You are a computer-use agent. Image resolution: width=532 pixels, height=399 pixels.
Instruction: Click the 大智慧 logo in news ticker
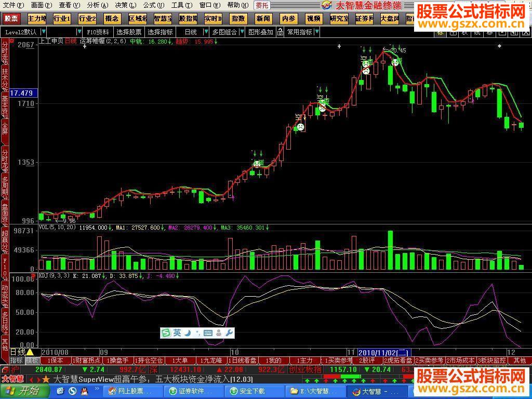click(x=13, y=379)
